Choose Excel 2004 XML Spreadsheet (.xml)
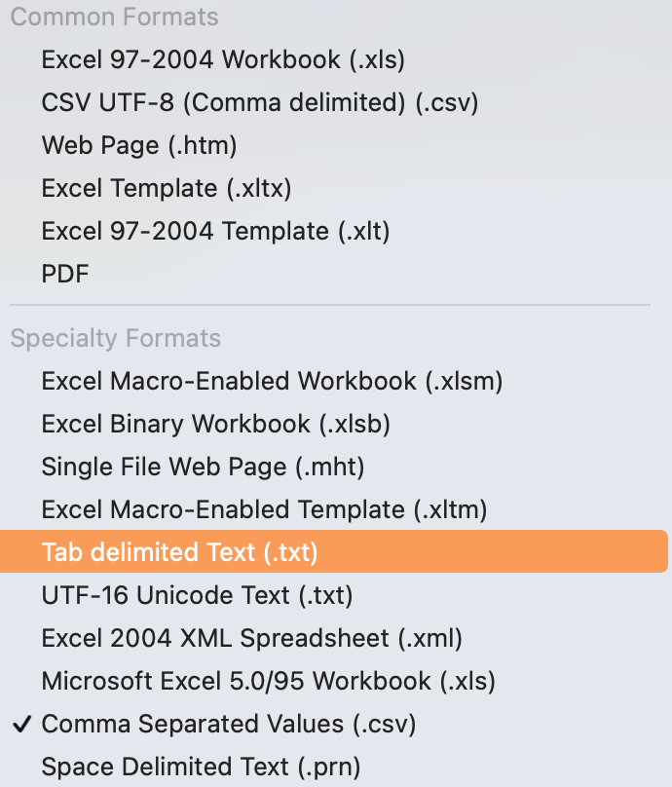 tap(251, 638)
